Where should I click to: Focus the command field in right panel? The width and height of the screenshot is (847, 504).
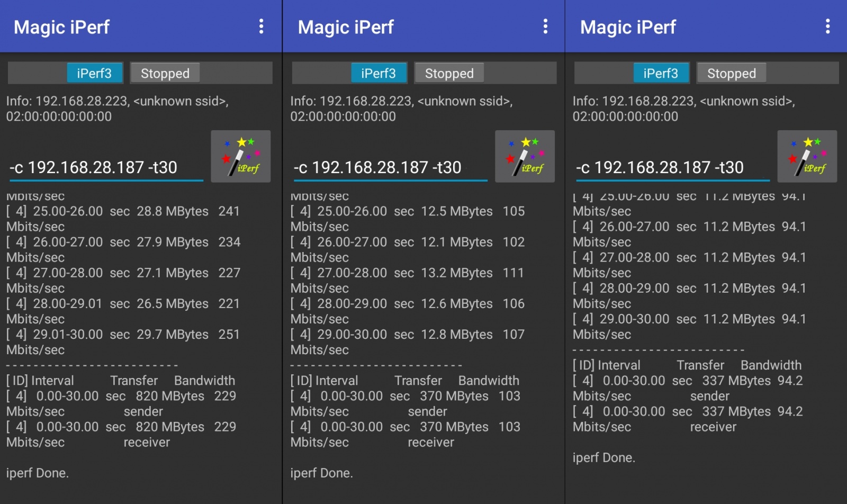pyautogui.click(x=672, y=168)
